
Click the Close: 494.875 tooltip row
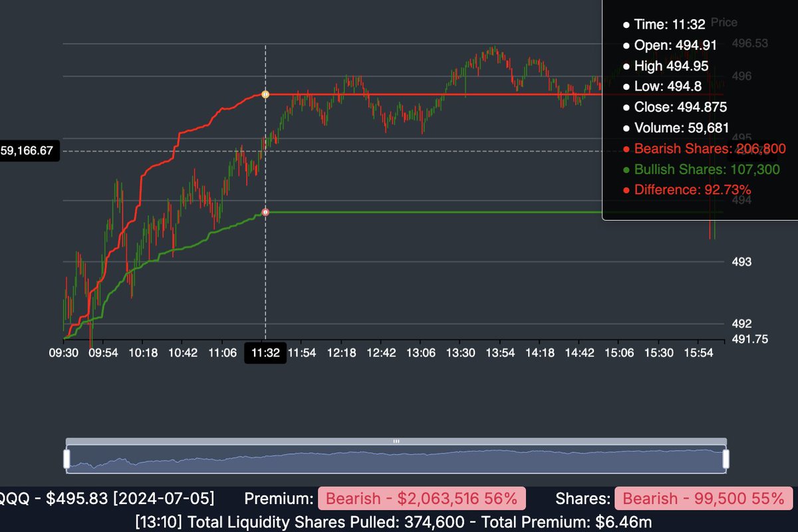(674, 108)
